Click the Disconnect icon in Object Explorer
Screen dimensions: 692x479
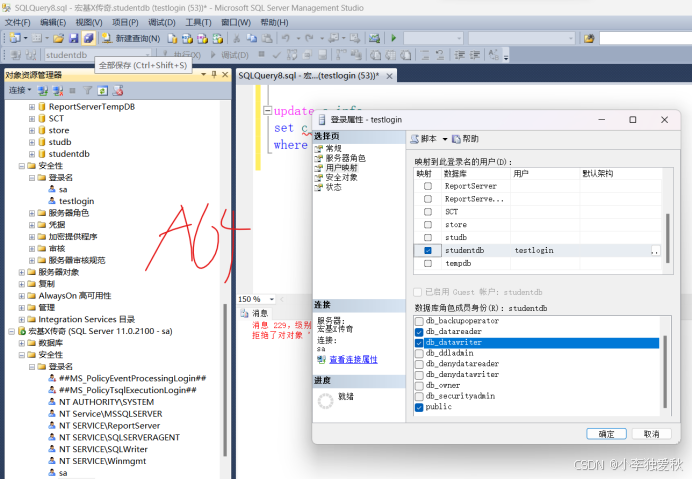[x=58, y=91]
